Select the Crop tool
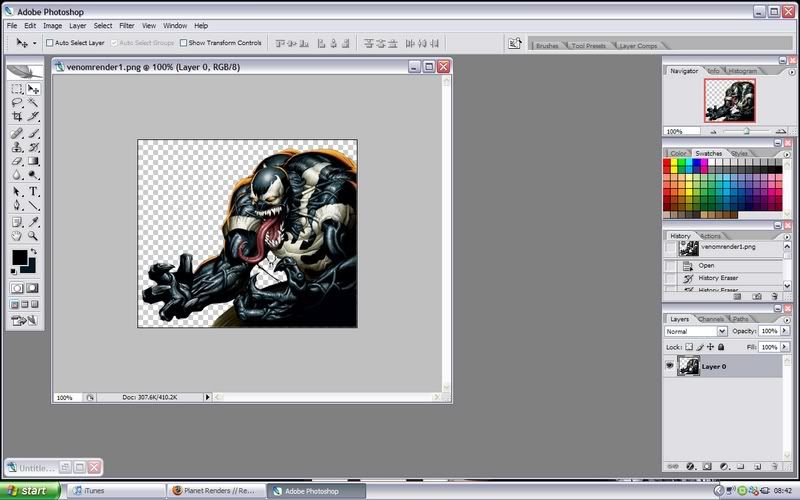800x500 pixels. (x=17, y=116)
